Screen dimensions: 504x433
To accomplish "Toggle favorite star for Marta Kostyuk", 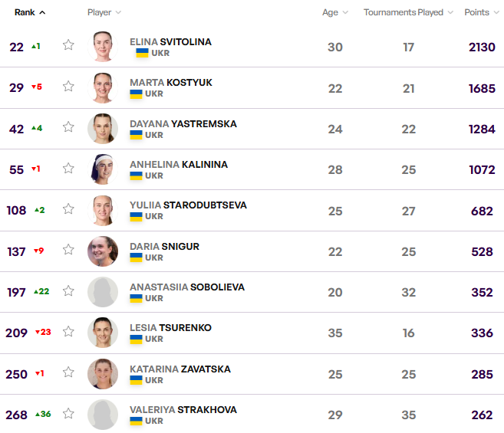I will [68, 87].
